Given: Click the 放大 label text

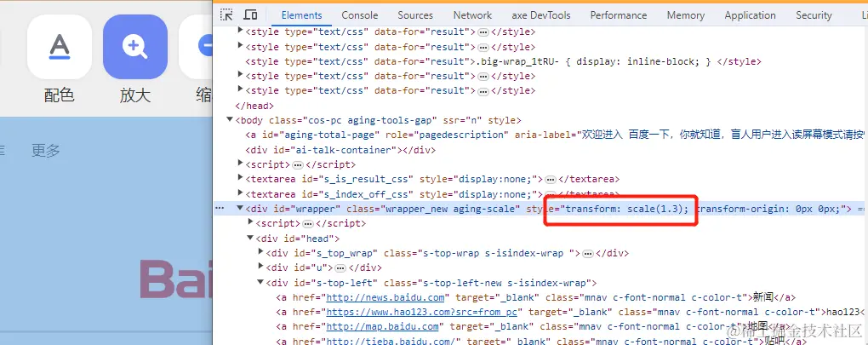Looking at the screenshot, I should point(135,95).
